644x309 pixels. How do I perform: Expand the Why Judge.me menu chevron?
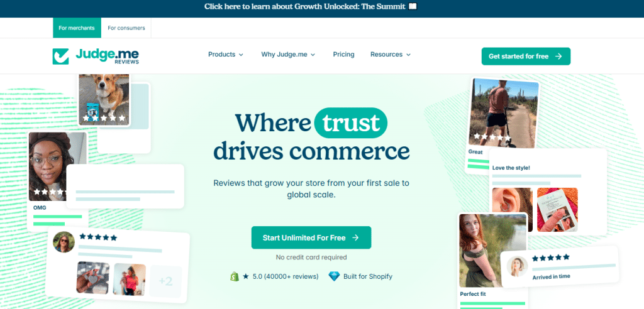(313, 55)
